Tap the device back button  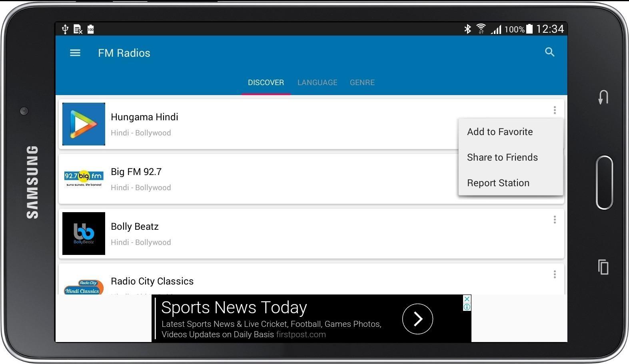tap(603, 97)
